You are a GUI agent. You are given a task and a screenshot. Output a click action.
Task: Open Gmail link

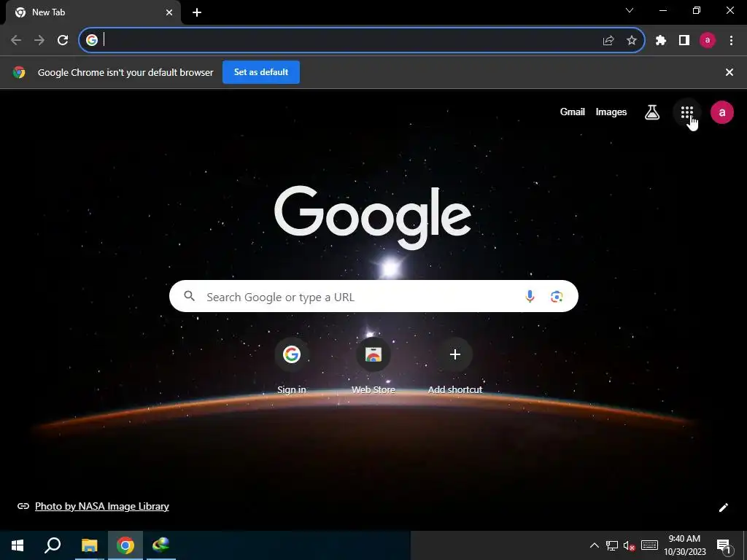[572, 112]
